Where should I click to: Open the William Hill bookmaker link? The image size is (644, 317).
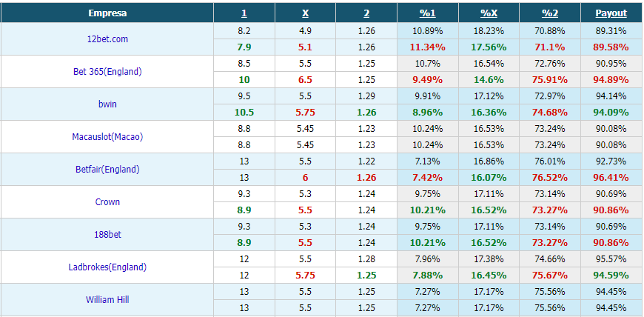click(107, 300)
